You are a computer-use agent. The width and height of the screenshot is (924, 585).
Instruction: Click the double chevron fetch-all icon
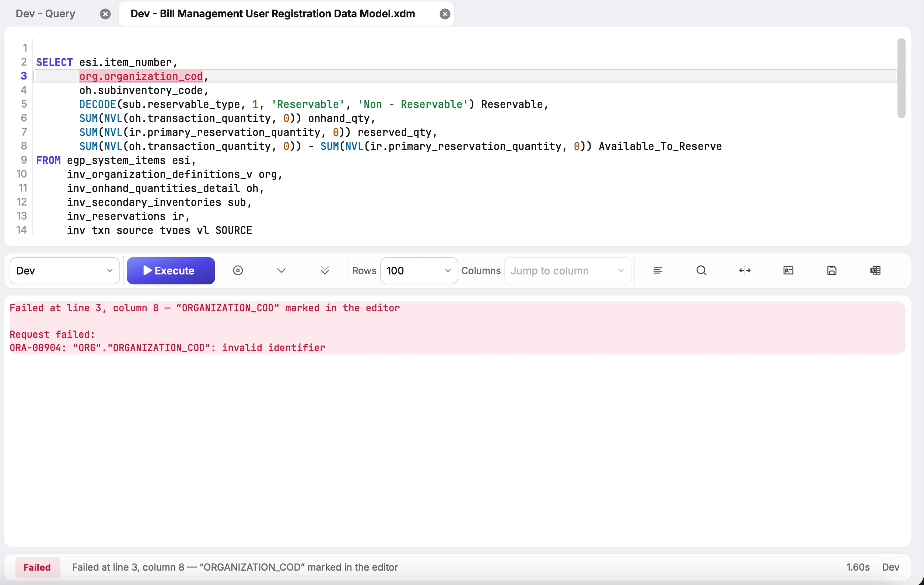point(325,270)
